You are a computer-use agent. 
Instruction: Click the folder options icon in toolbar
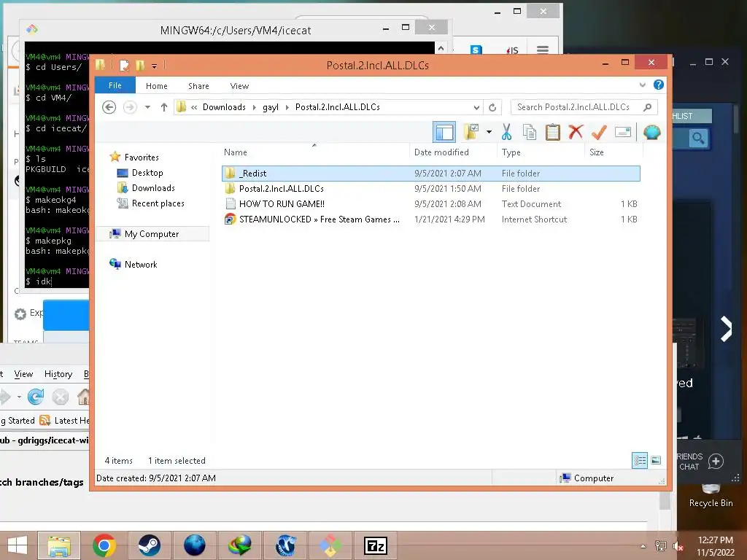coord(471,132)
